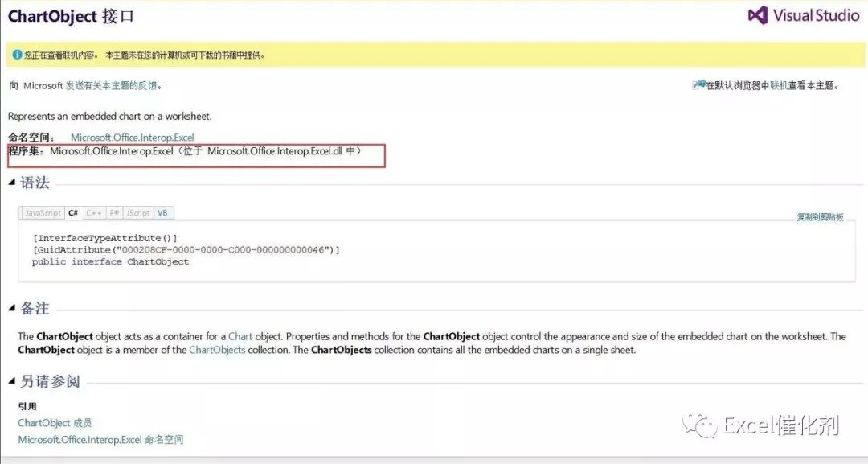Collapse the 备注 section triangle

click(11, 308)
